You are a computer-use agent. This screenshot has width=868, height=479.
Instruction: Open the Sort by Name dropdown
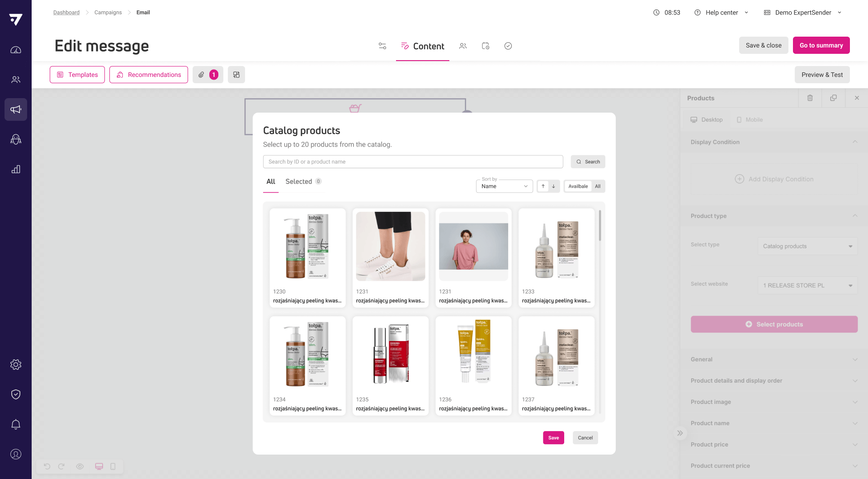click(505, 186)
